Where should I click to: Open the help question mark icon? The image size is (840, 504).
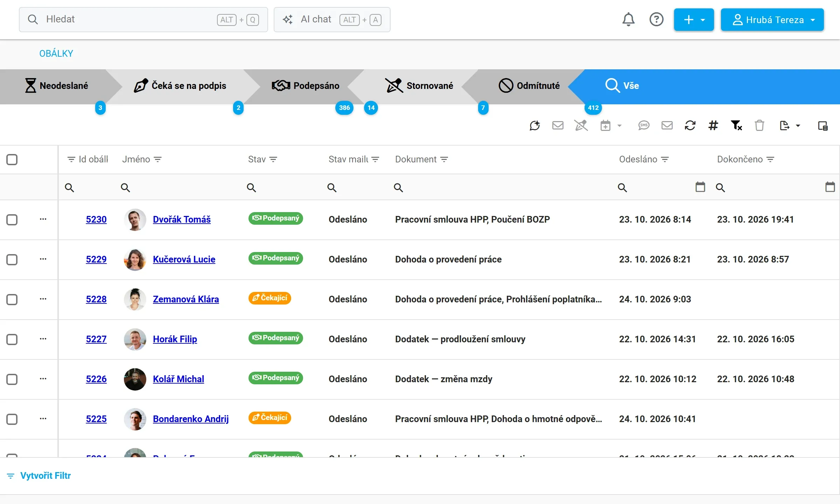pos(656,20)
